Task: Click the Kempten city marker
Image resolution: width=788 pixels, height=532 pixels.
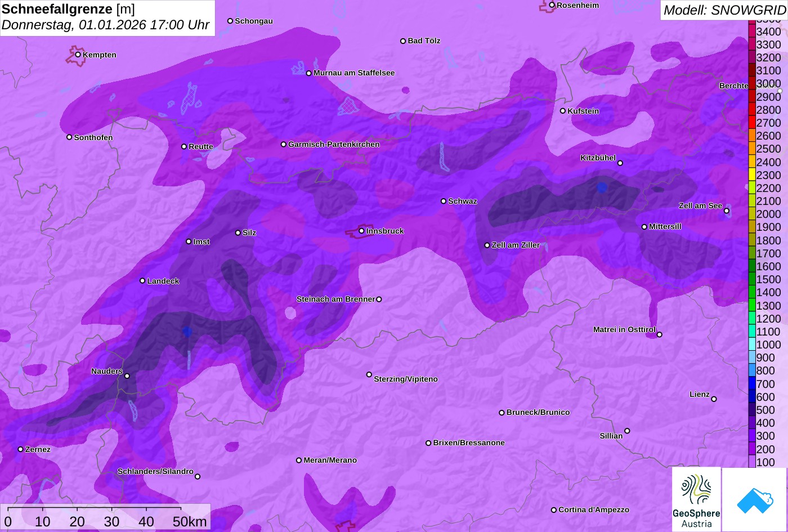Action: point(78,55)
